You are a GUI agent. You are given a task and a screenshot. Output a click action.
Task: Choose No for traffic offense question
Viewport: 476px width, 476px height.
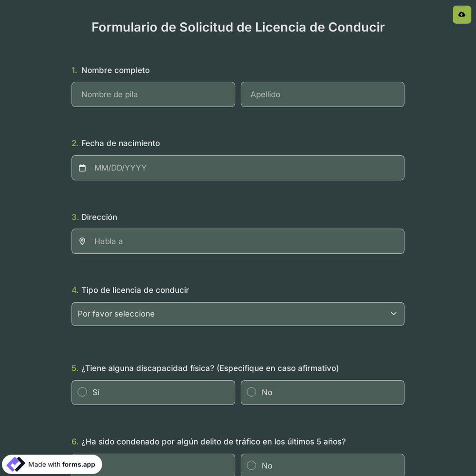click(322, 466)
